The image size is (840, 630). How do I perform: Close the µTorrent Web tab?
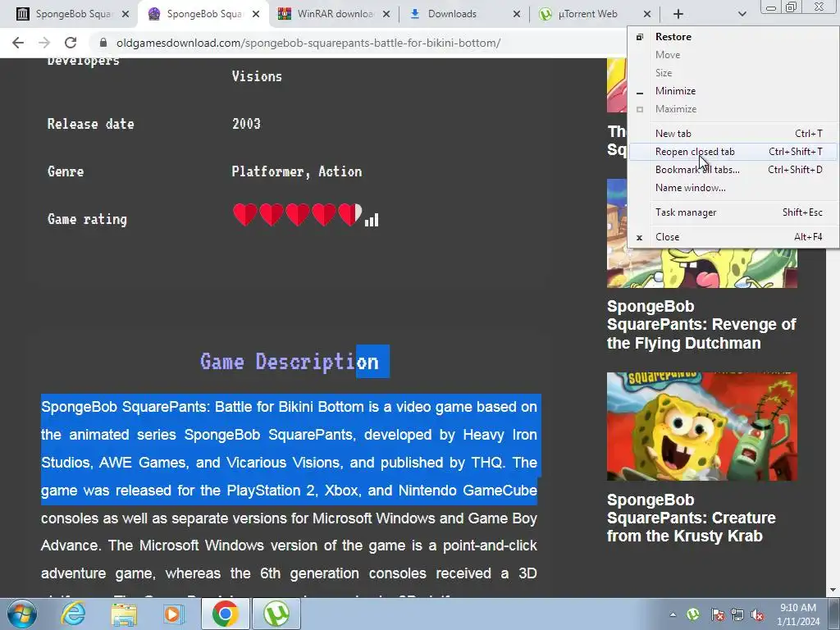(x=647, y=15)
